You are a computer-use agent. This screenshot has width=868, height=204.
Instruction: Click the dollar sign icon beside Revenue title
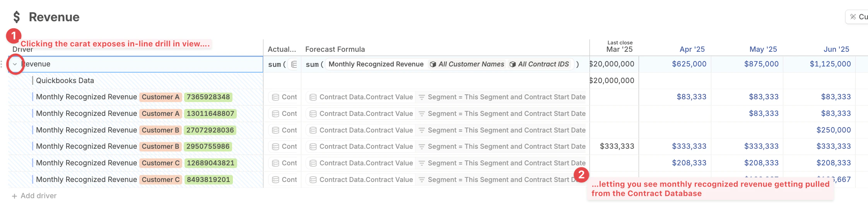[16, 17]
